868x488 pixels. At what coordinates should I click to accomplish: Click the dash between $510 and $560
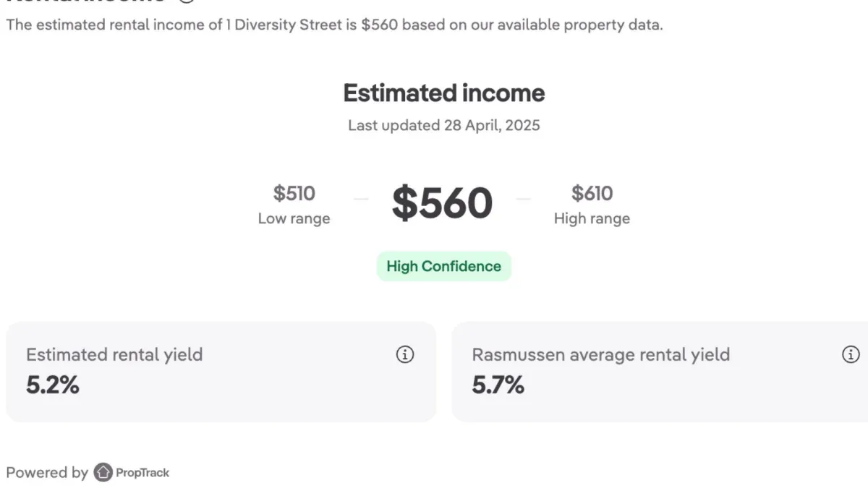362,200
